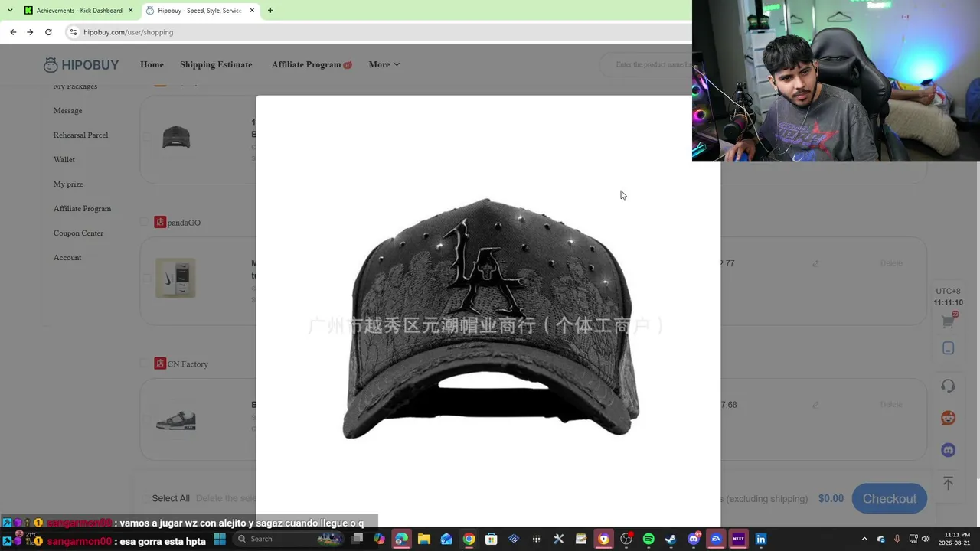Screen dimensions: 980x551
Task: Open Coupon Center in the sidebar
Action: [x=78, y=233]
